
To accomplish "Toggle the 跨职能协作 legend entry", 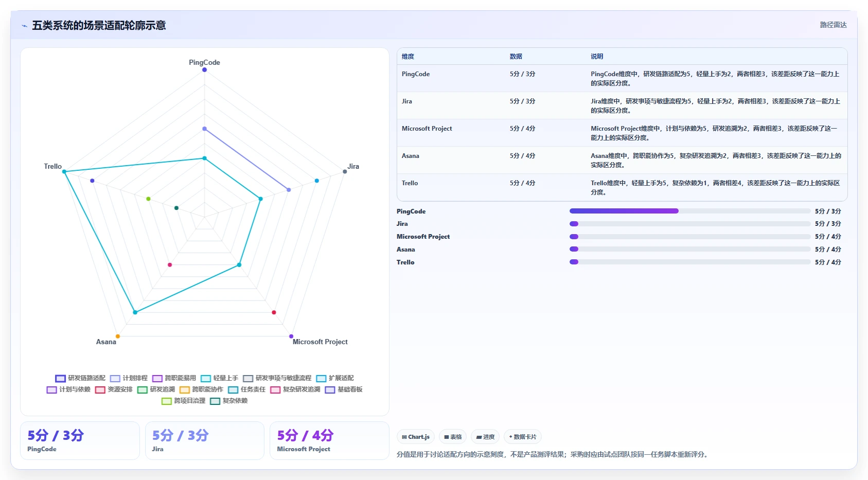I will point(201,389).
